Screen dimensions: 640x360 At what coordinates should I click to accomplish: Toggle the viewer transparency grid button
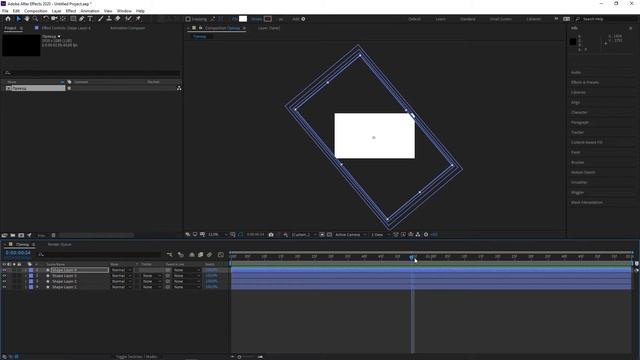coord(329,235)
